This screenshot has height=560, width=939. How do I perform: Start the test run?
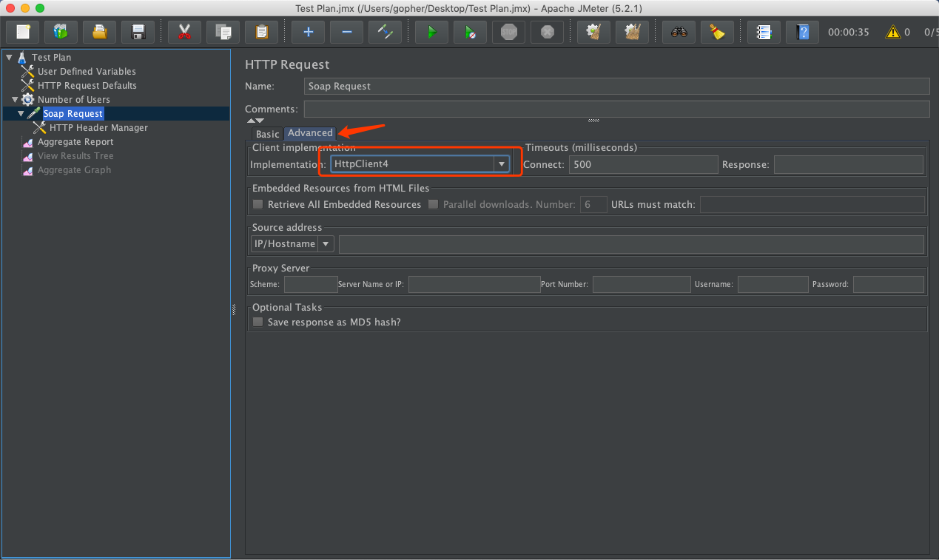click(x=431, y=32)
